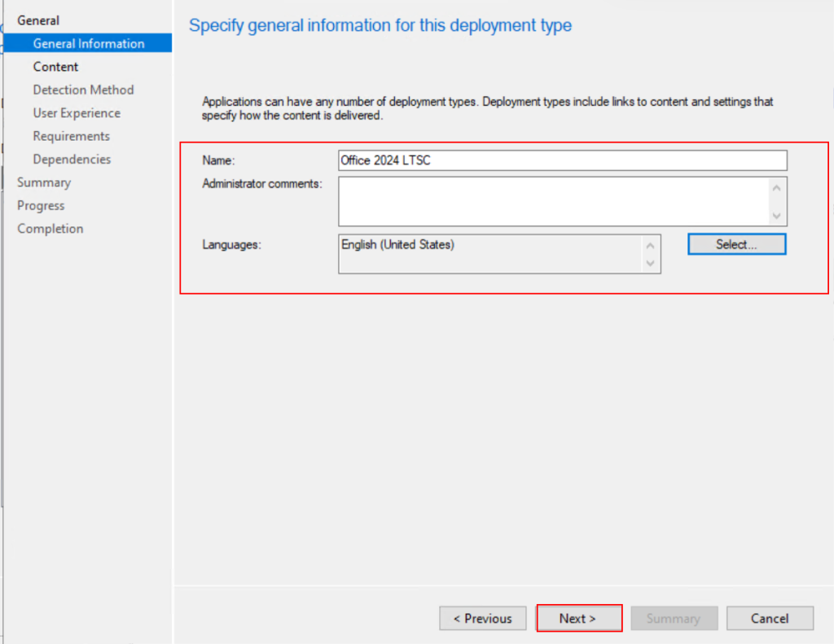Screen dimensions: 834x644
Task: Focus the Administrator comments text area
Action: pyautogui.click(x=554, y=201)
